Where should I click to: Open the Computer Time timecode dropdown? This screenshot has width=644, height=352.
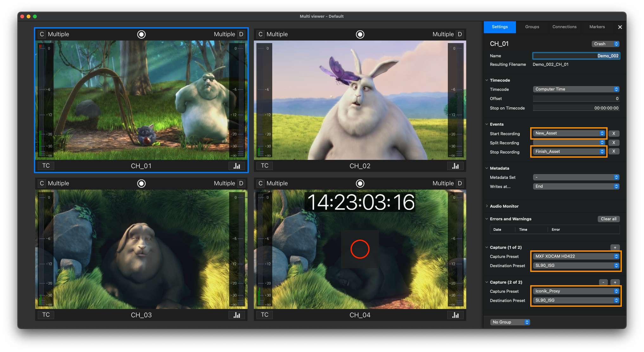pos(576,89)
